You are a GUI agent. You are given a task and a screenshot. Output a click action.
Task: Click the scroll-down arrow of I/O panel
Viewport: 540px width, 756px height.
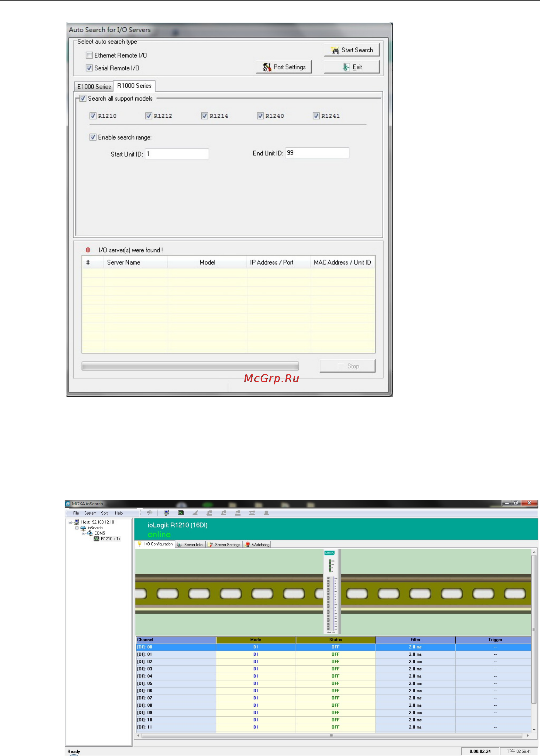coord(534,730)
